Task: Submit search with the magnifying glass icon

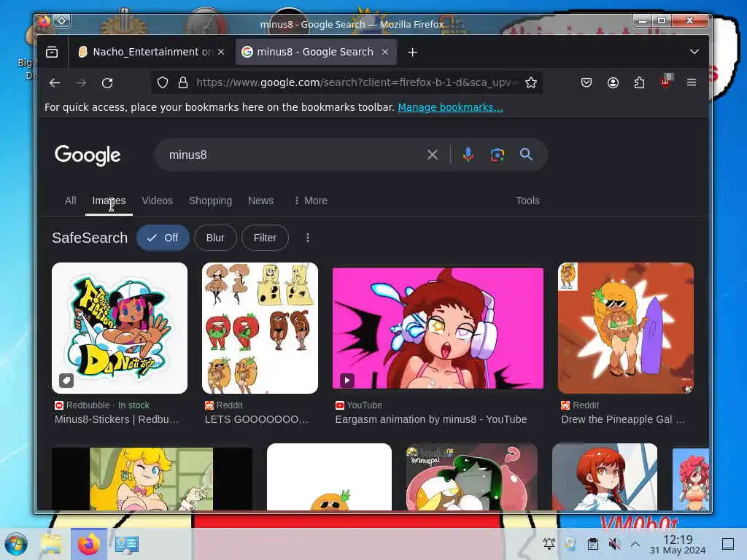Action: 527,155
